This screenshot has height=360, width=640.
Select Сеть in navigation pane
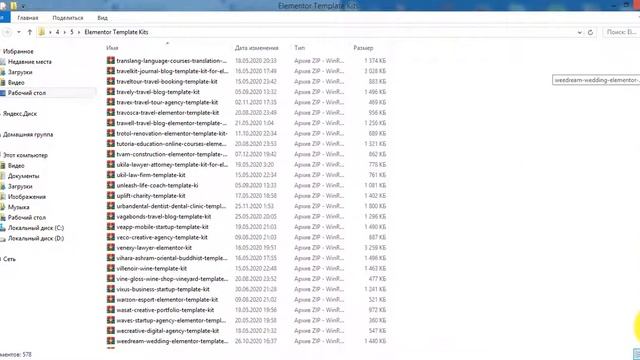9,259
